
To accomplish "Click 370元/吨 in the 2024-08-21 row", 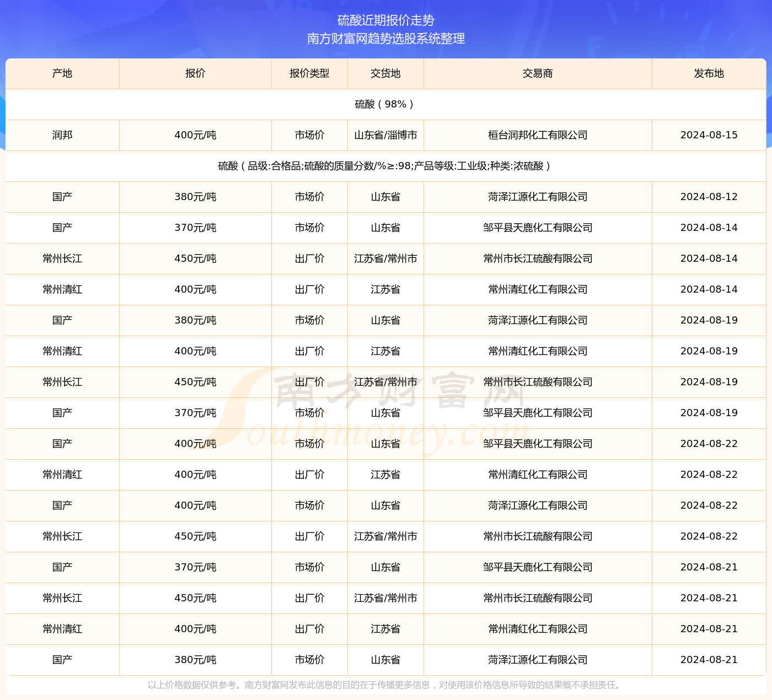I will (195, 567).
